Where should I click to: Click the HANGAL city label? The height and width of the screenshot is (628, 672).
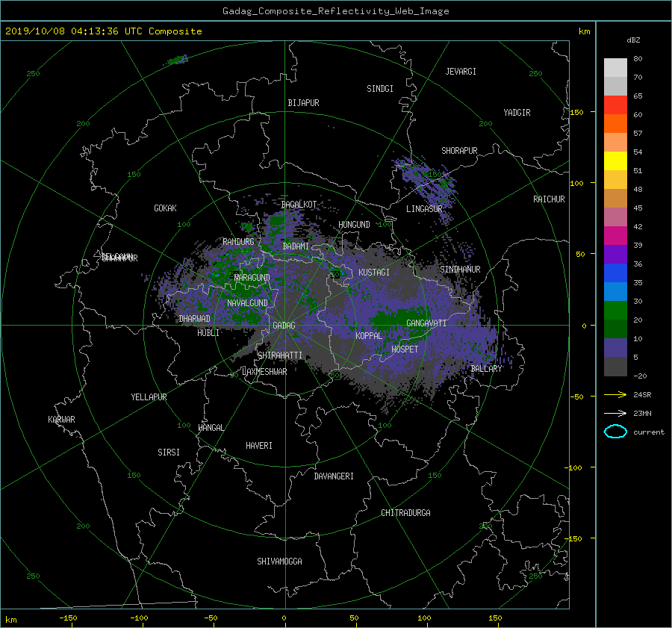[x=211, y=428]
